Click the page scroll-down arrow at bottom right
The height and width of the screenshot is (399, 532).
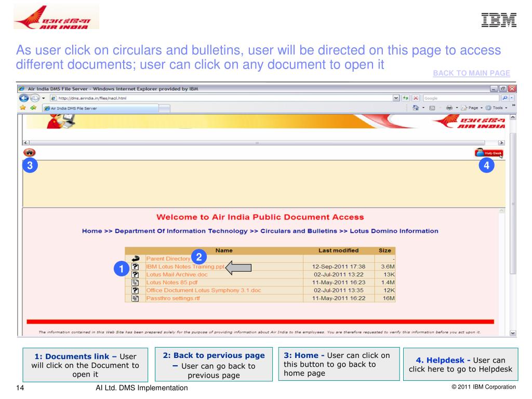(513, 333)
